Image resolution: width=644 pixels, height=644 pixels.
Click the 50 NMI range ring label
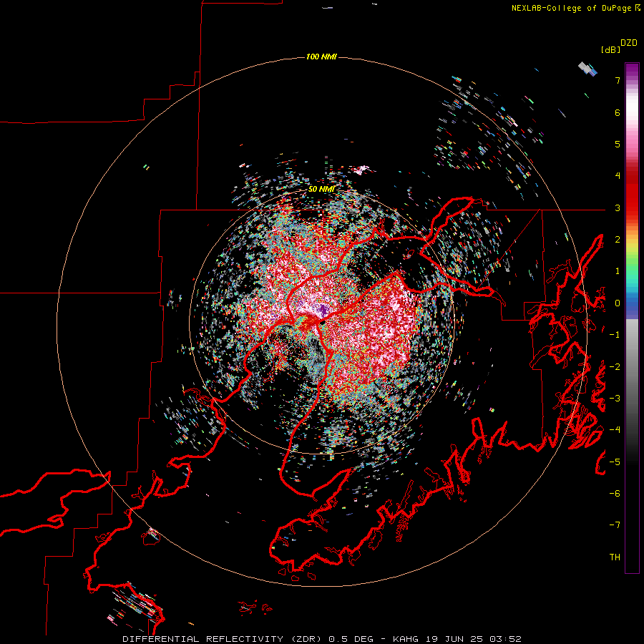tap(321, 189)
